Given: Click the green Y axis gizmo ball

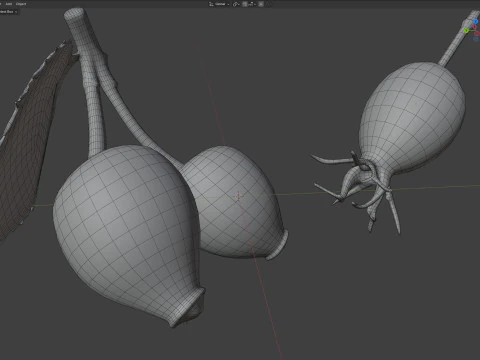Looking at the screenshot, I should tap(466, 31).
